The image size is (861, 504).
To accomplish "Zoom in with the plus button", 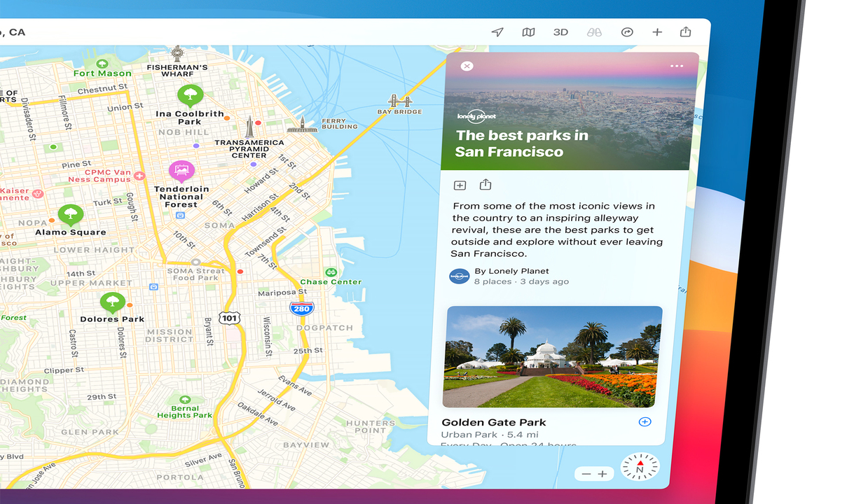I will 602,474.
